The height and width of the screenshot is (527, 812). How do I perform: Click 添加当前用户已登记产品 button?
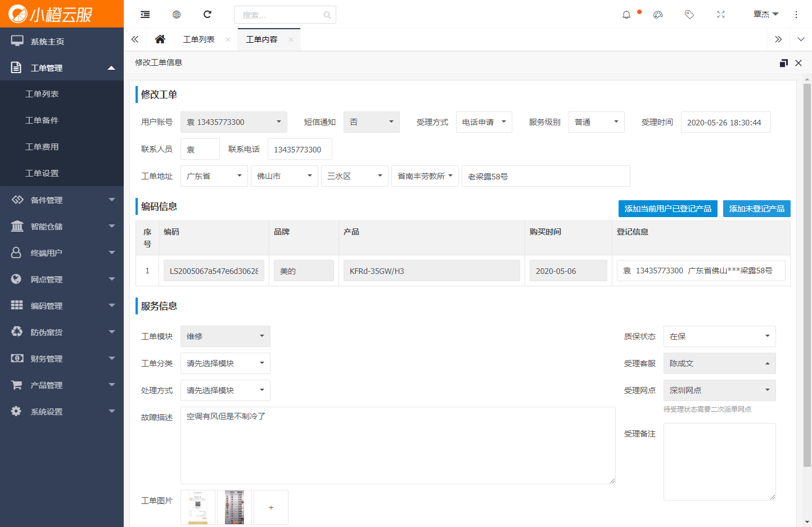668,209
